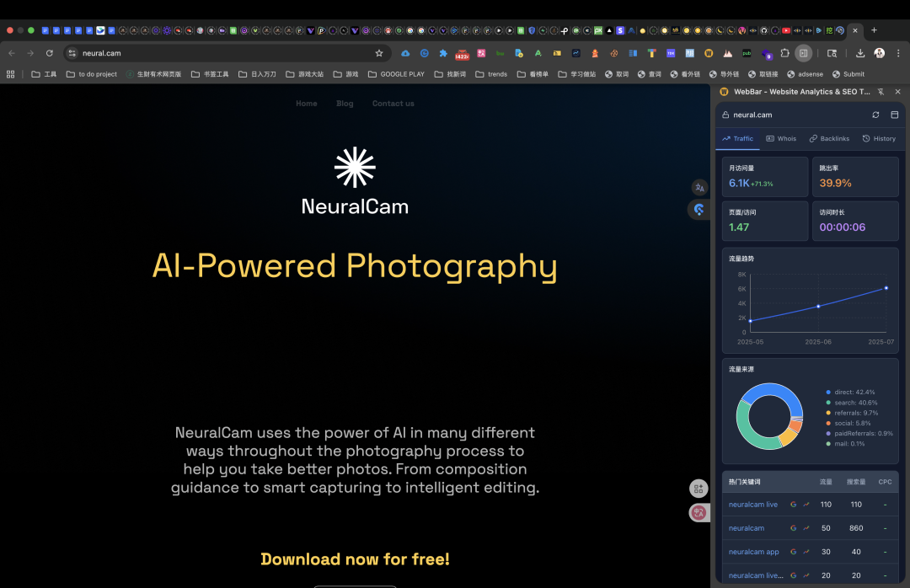Click the 2025-07 data point on traffic chart

click(x=886, y=288)
